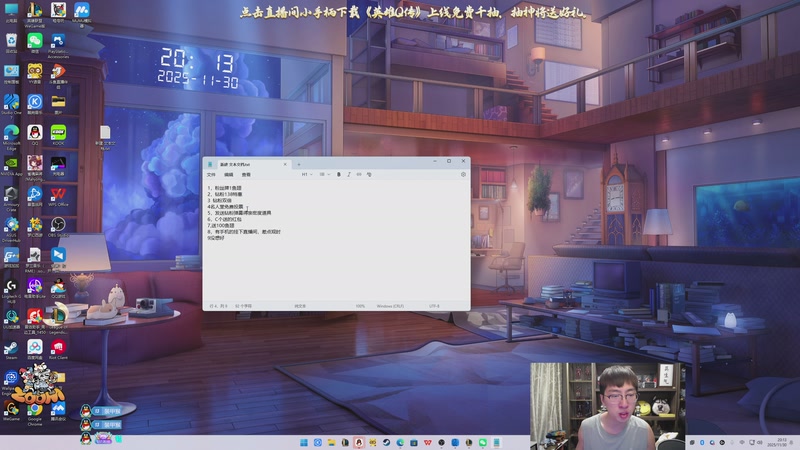Open the KOOK desktop icon
Viewport: 800px width, 450px height.
(x=58, y=135)
